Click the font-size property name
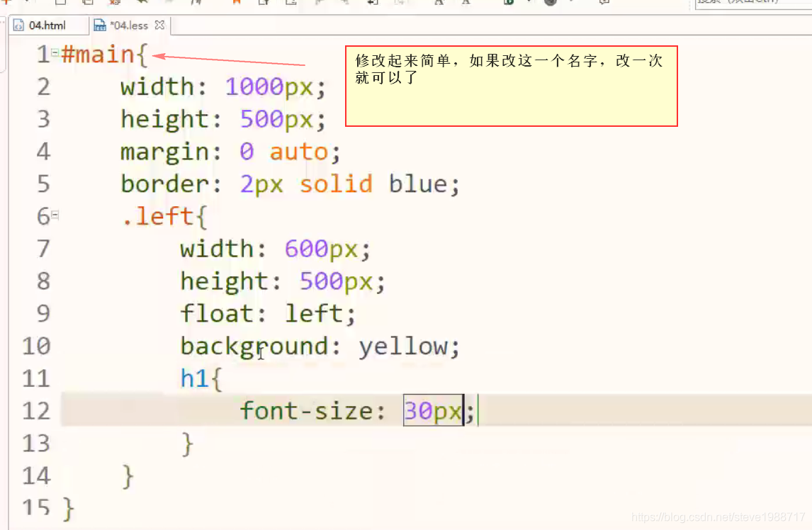This screenshot has width=812, height=530. [x=305, y=412]
